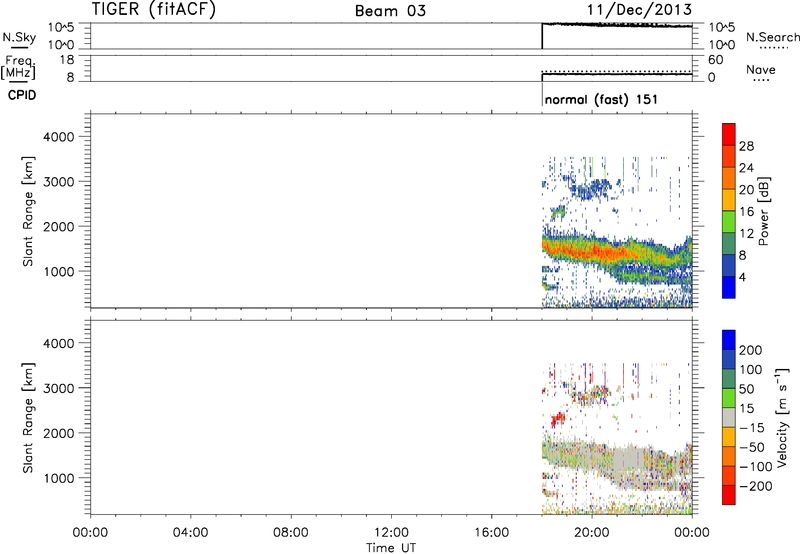The height and width of the screenshot is (554, 800).
Task: Click the 'Velocity [m s-1]' colorbar title
Action: (x=782, y=417)
